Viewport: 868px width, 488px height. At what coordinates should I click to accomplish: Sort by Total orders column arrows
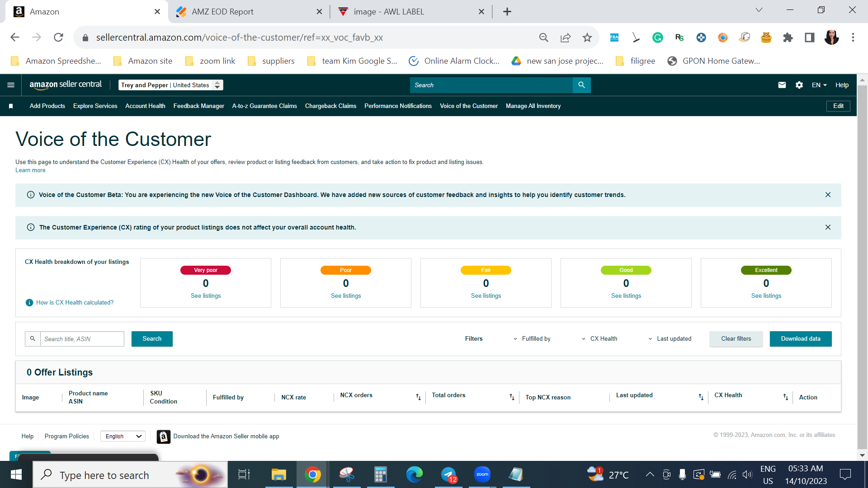click(x=512, y=397)
